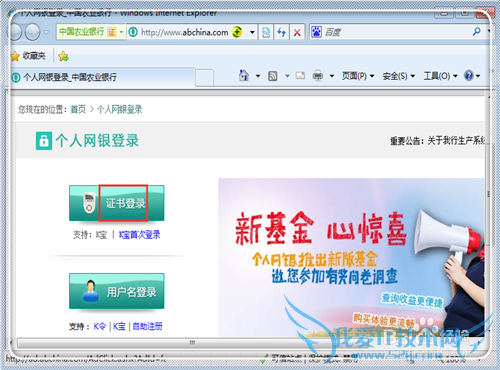Click the red stop loading icon

coord(297,32)
